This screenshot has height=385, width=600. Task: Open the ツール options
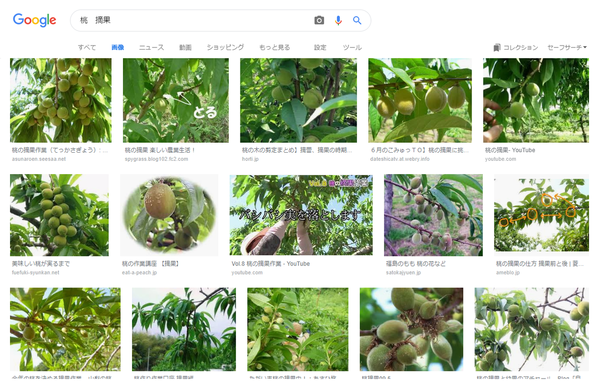[x=352, y=47]
